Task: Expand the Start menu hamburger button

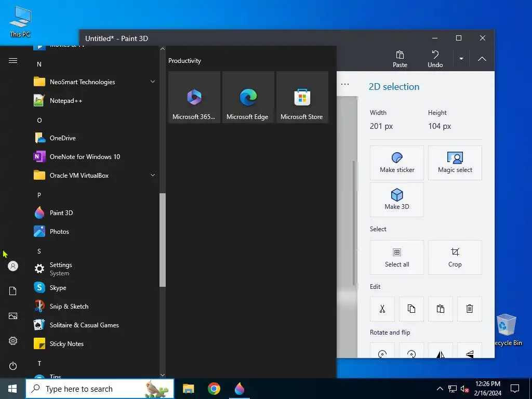Action: click(x=13, y=60)
